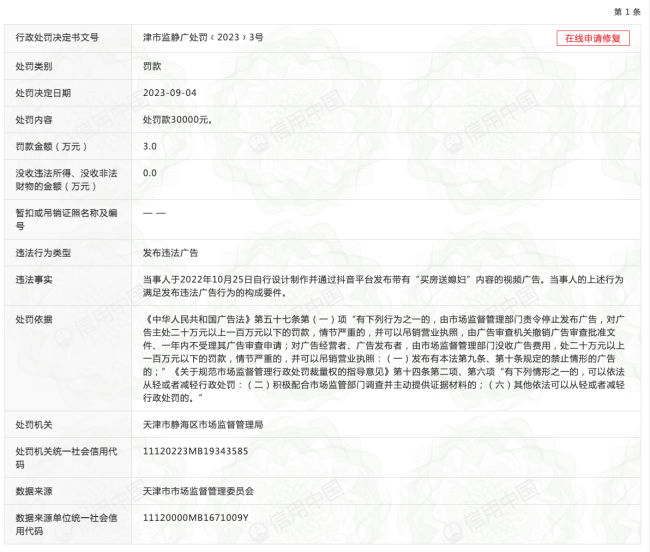The image size is (650, 552).
Task: Click the data source 天津市市场监督管理委员会
Action: pyautogui.click(x=198, y=491)
